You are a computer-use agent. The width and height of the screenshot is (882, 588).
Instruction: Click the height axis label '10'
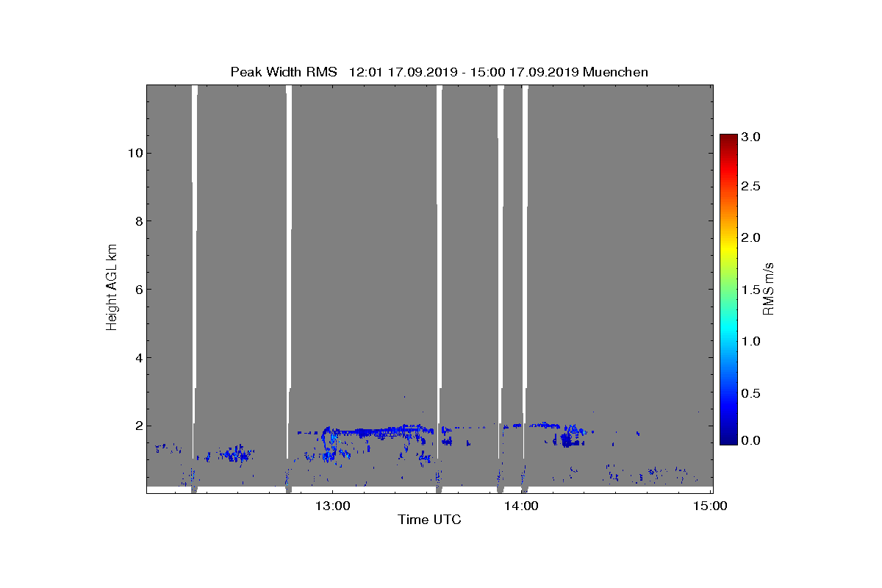coord(135,153)
